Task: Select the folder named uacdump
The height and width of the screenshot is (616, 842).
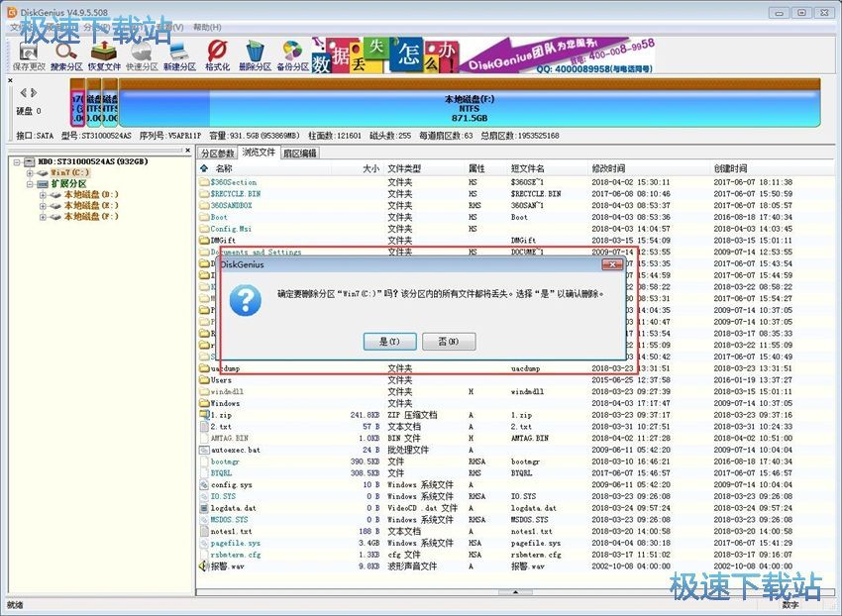Action: [225, 368]
